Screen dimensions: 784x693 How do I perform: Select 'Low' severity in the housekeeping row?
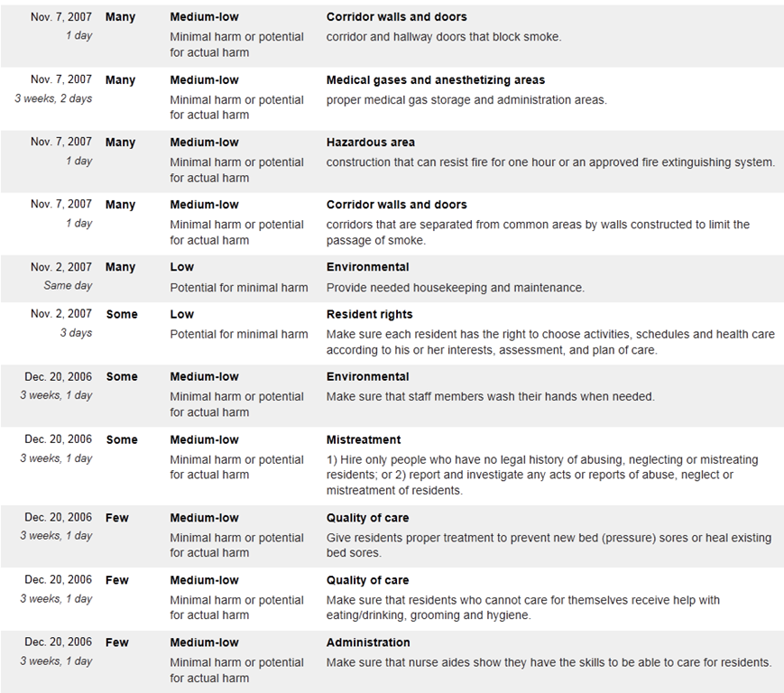pos(181,267)
